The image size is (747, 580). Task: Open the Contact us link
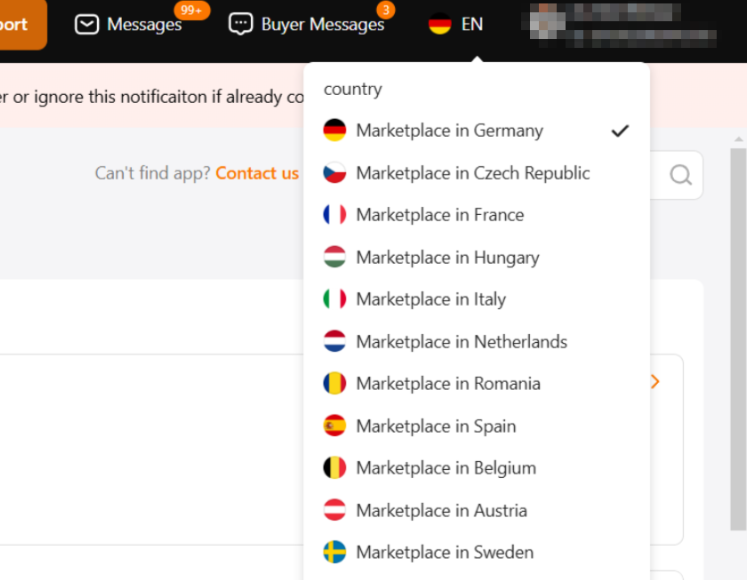257,173
